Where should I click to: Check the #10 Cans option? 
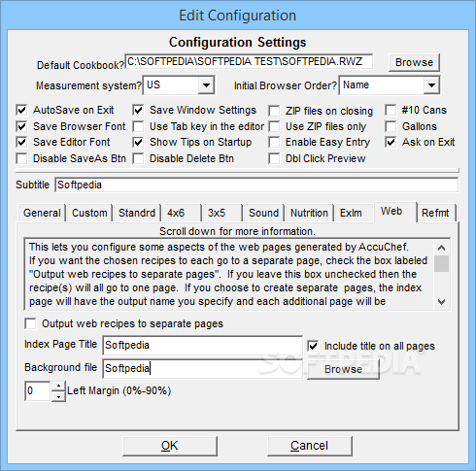(x=391, y=111)
